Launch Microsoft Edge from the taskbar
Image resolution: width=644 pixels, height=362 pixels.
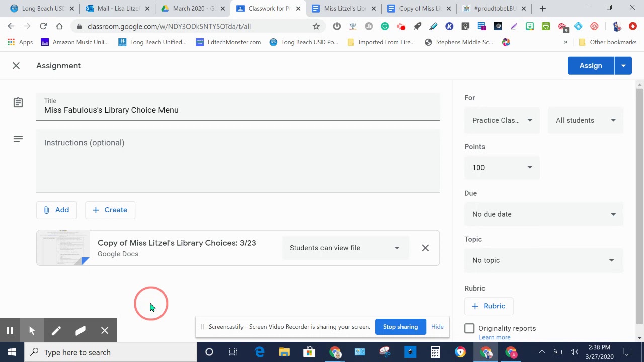(x=259, y=352)
